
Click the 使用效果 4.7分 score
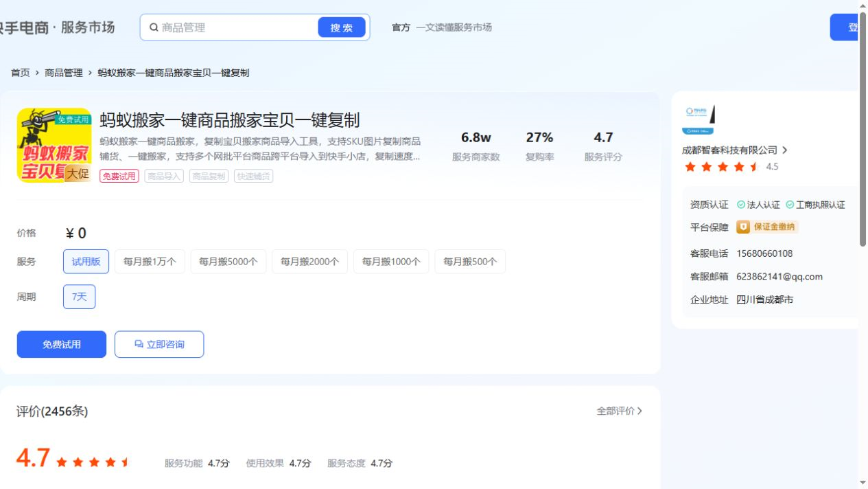tap(279, 464)
